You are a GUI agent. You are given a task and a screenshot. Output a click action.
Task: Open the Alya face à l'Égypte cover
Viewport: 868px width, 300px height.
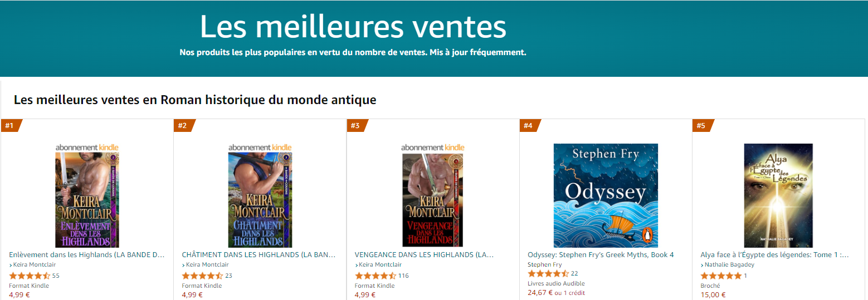(x=778, y=195)
